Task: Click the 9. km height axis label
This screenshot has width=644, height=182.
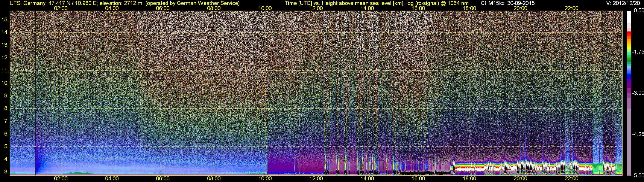Action: [x=6, y=95]
